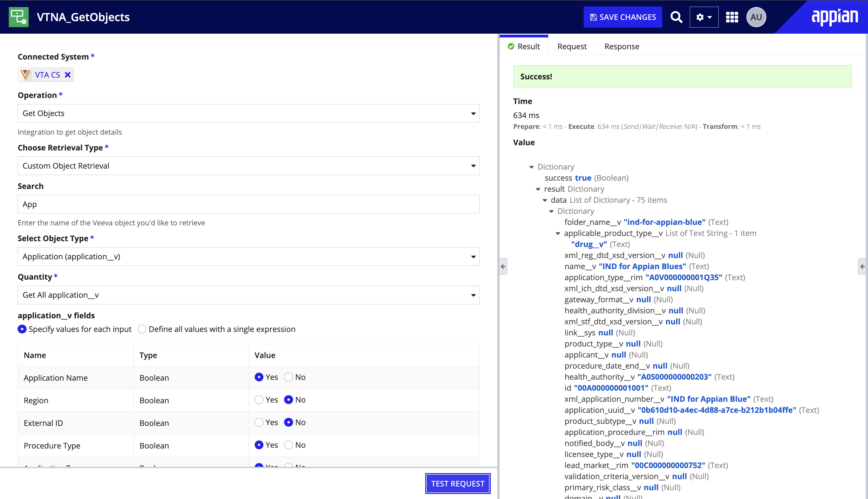Remove the VTA CS connected system
The image size is (868, 499).
(68, 75)
